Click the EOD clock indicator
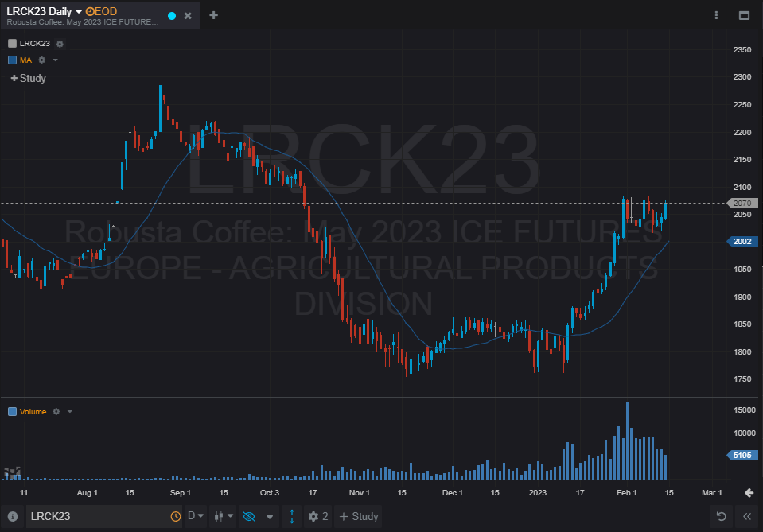The image size is (763, 532). click(x=101, y=11)
